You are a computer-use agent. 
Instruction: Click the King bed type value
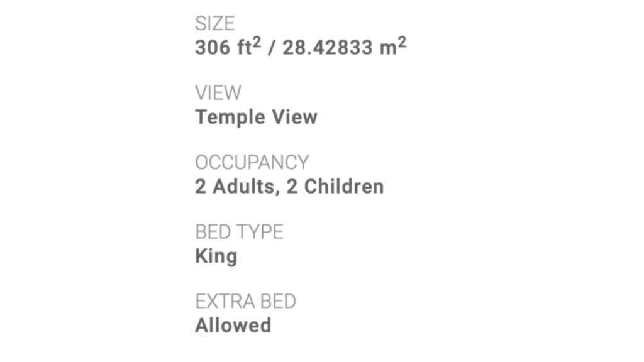pos(216,256)
